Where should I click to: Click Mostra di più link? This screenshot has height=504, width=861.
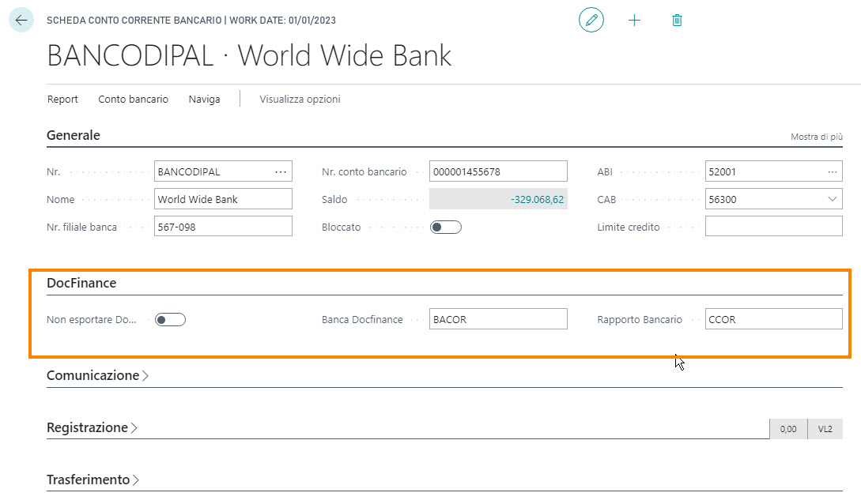(x=816, y=137)
